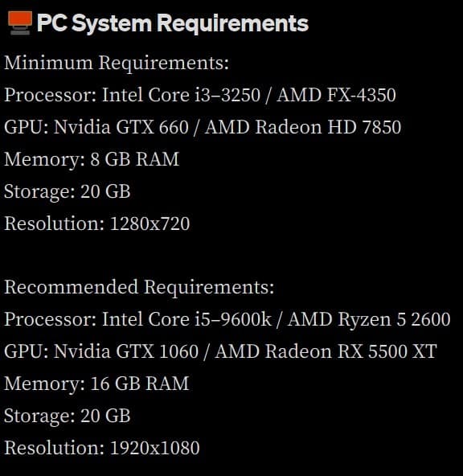This screenshot has height=476, width=463.
Task: Click the Resolution: 1920x1080 line
Action: (102, 448)
